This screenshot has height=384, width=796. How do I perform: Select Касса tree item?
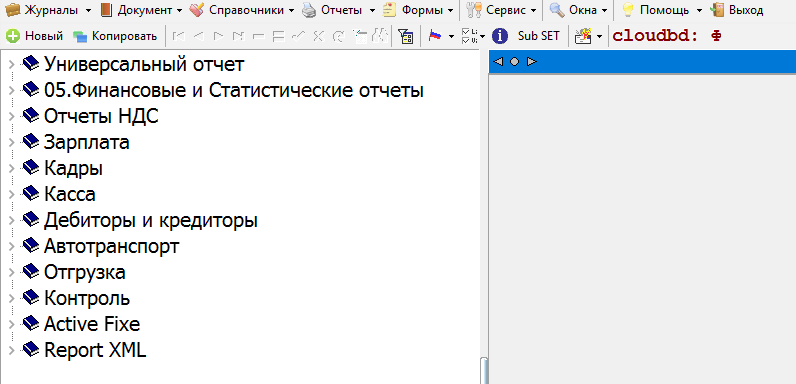(x=70, y=194)
